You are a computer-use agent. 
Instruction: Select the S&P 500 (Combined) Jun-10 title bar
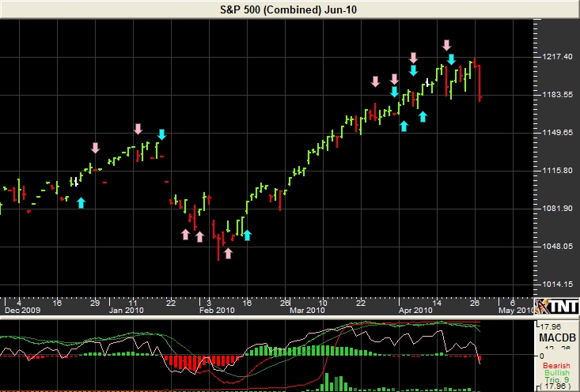click(289, 9)
